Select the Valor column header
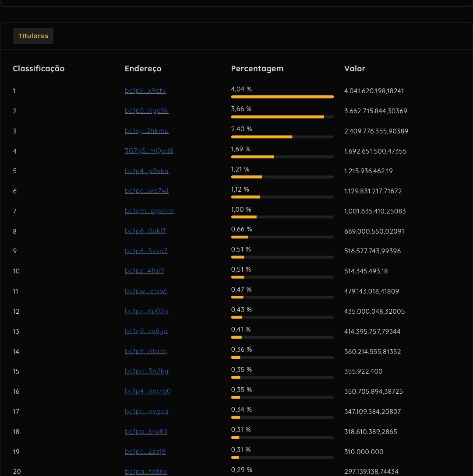 pyautogui.click(x=355, y=69)
